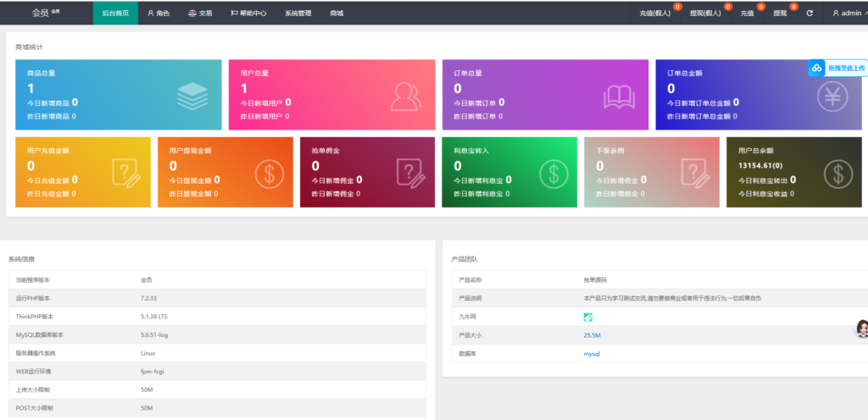Screen dimensions: 868x420
Task: Open the 交易 menu
Action: pos(200,14)
